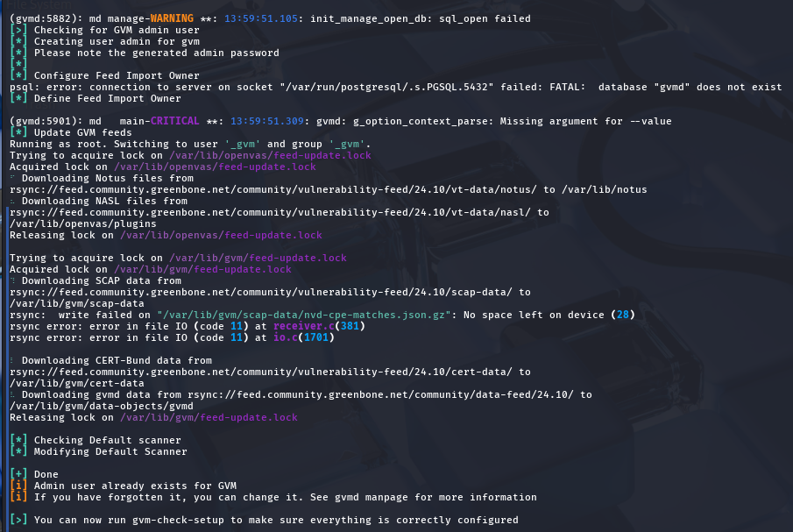The width and height of the screenshot is (793, 532).
Task: Click the quoted nvd-cpe-matches.json.gz file path
Action: coord(304,315)
